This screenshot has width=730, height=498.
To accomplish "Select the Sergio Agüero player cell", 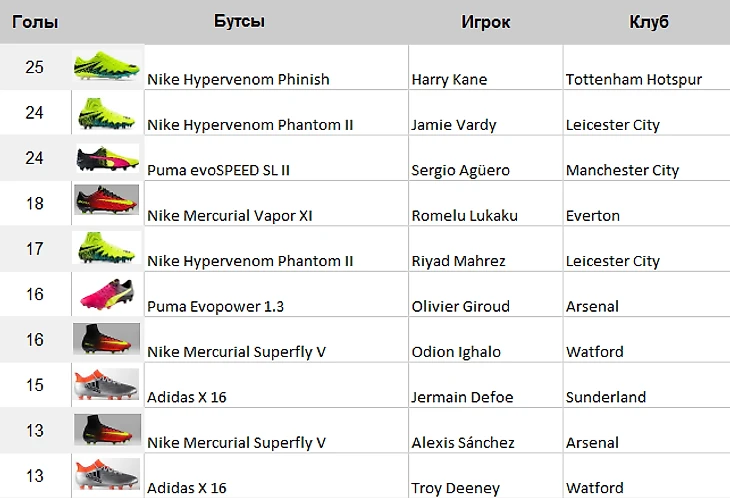I will coord(486,158).
